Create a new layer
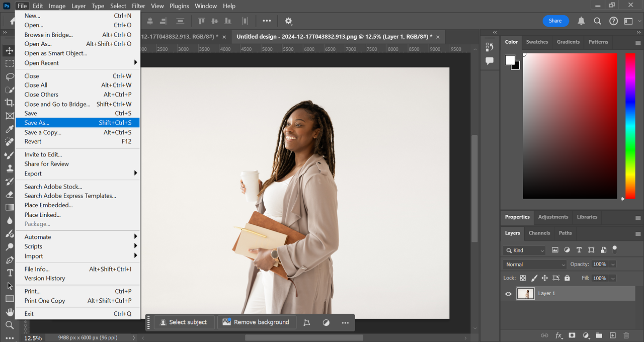This screenshot has width=644, height=342. tap(612, 335)
